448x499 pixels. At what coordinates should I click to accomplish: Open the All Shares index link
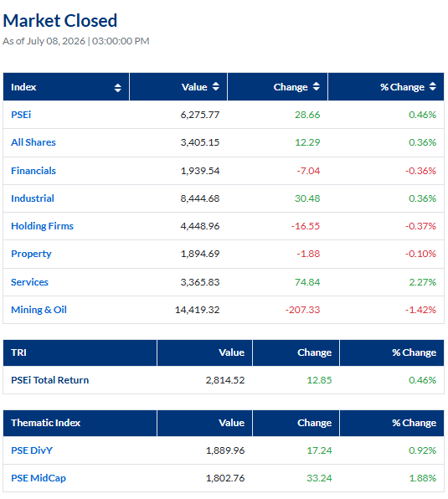click(33, 142)
